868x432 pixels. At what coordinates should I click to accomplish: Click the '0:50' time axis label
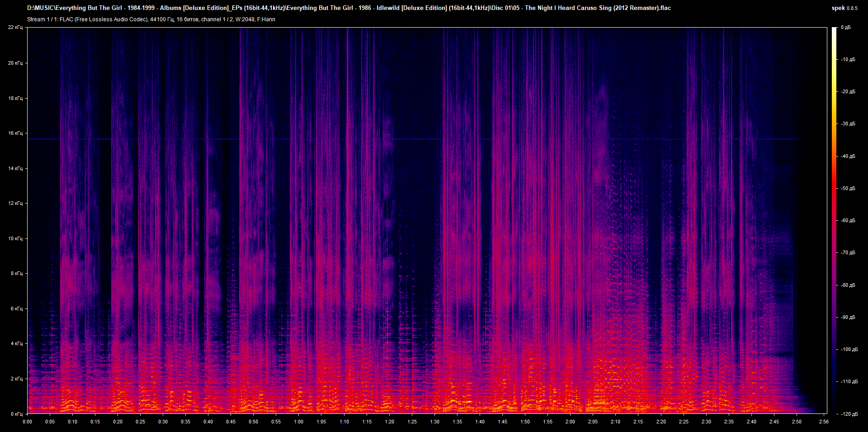point(253,422)
